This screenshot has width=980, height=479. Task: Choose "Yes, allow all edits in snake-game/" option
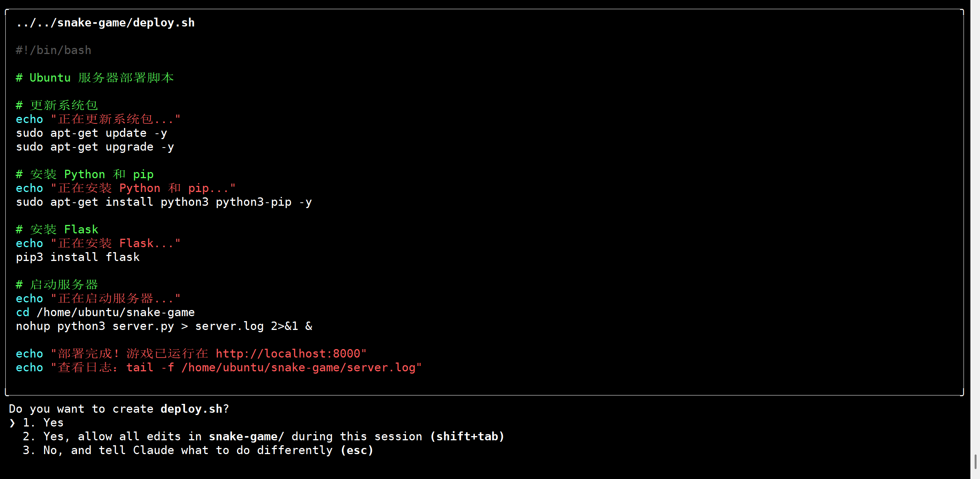(x=263, y=436)
